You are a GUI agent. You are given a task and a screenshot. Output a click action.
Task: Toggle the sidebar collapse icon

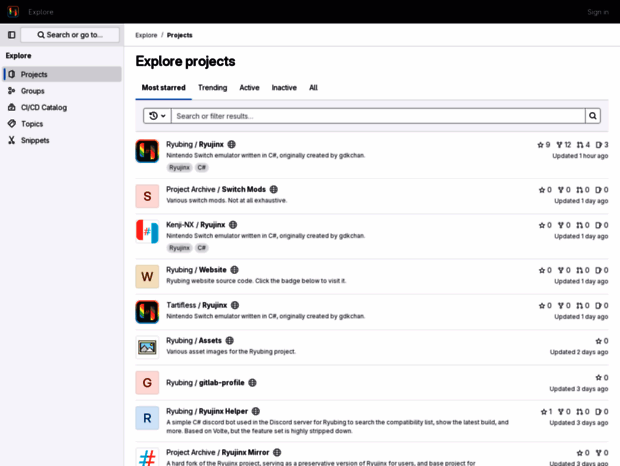click(11, 35)
